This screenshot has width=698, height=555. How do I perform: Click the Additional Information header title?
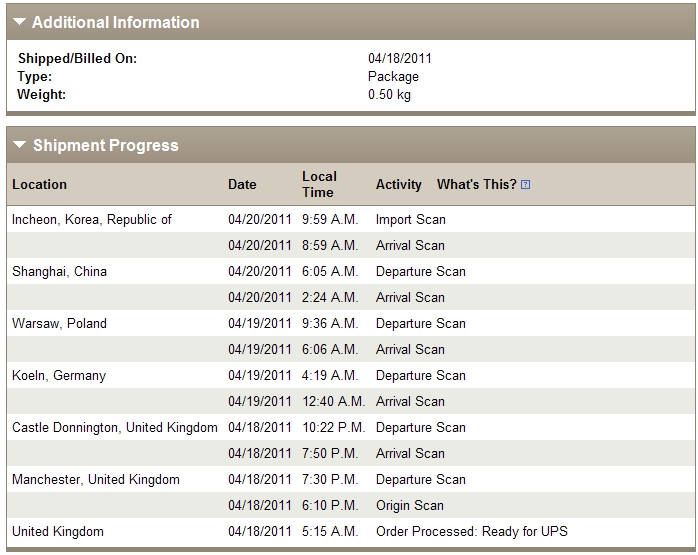pyautogui.click(x=116, y=22)
